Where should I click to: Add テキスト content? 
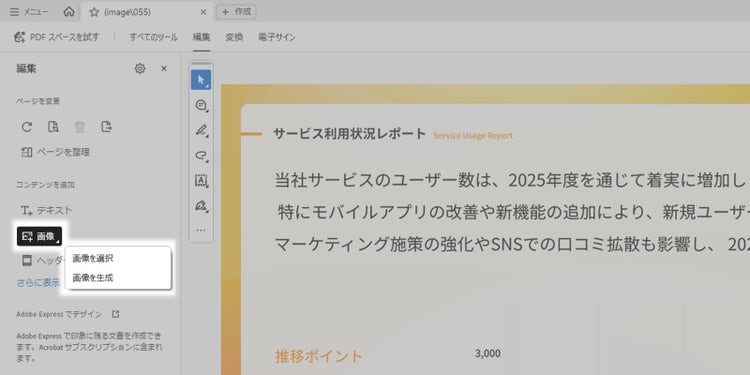(46, 210)
